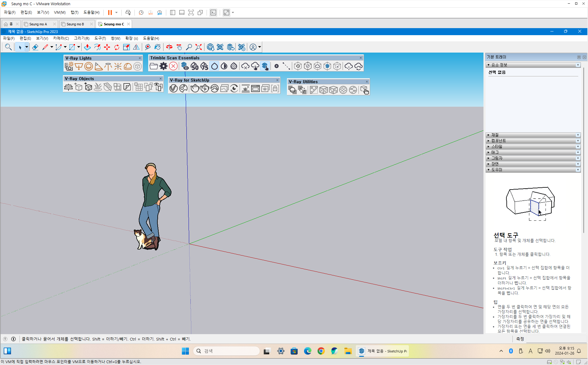Add V-Ray Infinite Plane object

click(x=68, y=87)
